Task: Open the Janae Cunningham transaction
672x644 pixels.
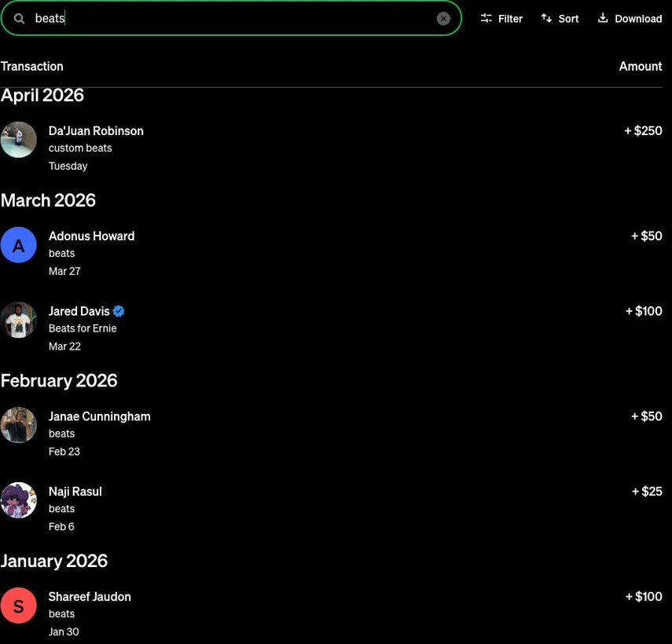Action: click(332, 434)
